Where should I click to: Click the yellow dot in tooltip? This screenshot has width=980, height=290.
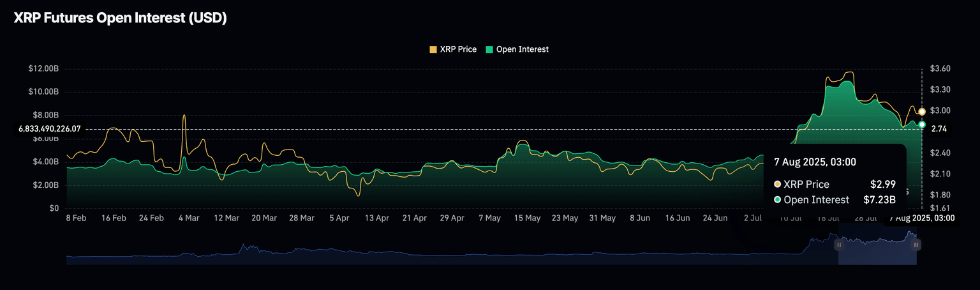(777, 184)
